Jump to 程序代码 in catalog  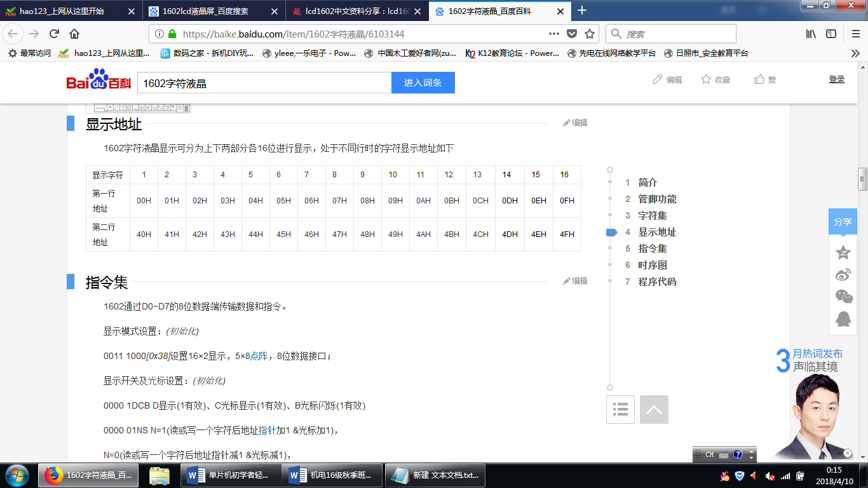[657, 281]
